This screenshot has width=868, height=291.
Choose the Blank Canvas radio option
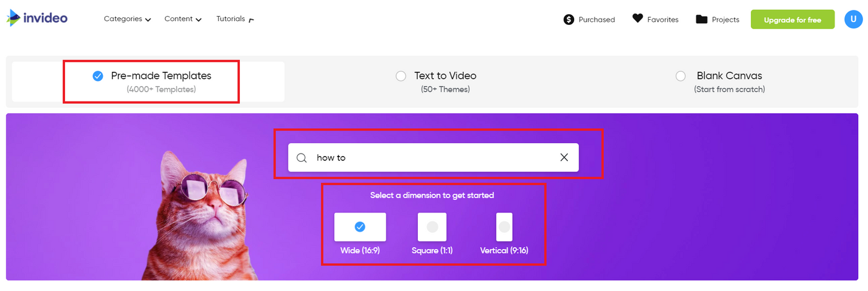[x=681, y=76]
